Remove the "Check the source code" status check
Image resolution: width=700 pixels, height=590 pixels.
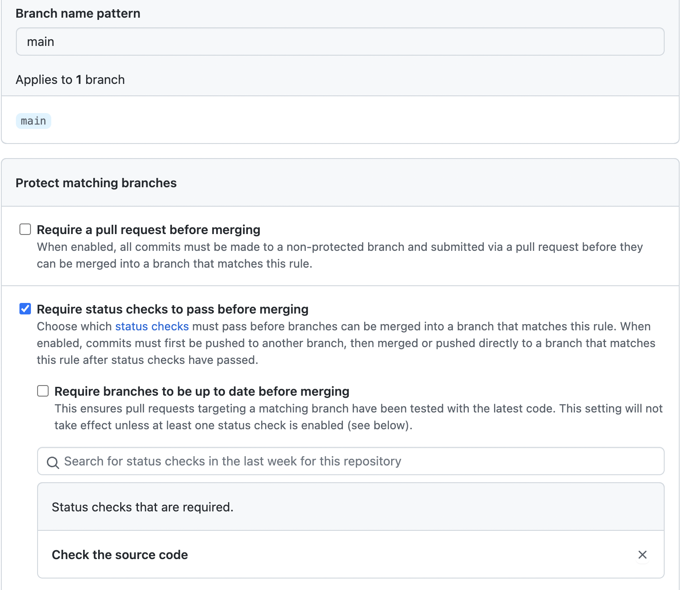click(x=642, y=555)
